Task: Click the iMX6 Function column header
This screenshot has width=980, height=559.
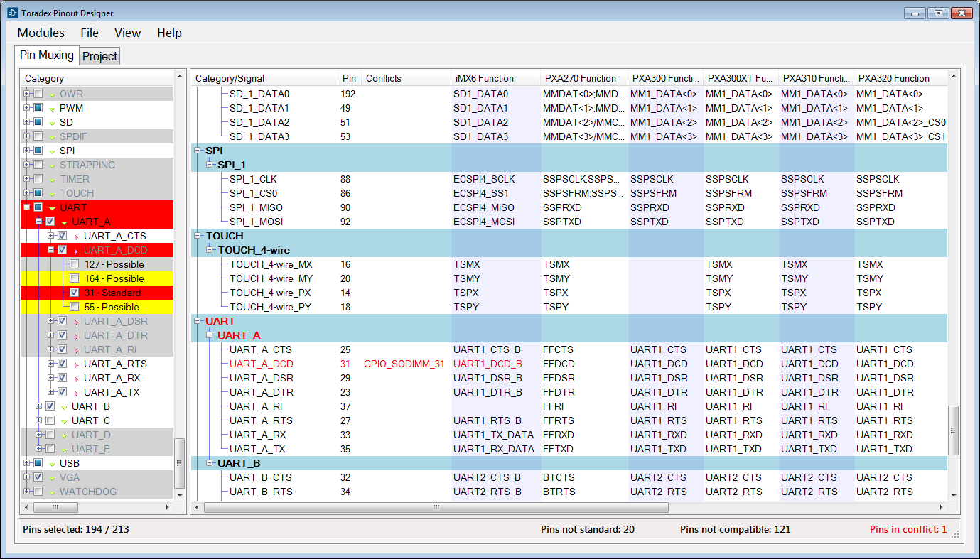Action: [496, 78]
